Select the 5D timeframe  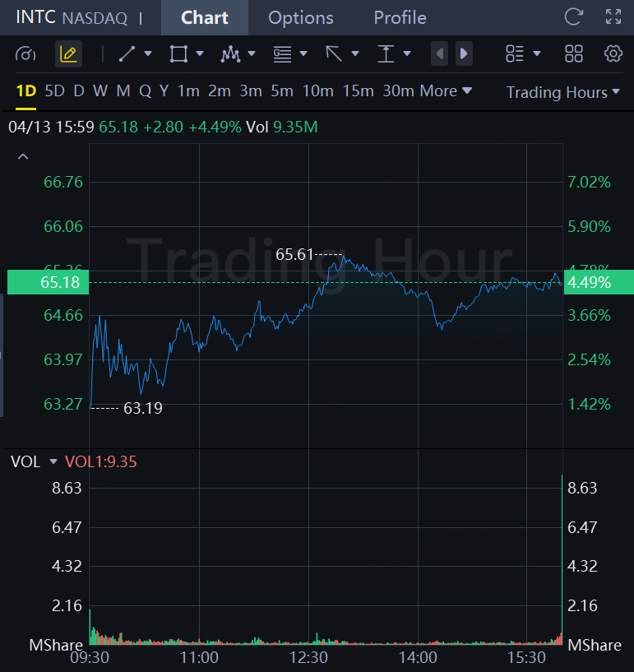[55, 91]
